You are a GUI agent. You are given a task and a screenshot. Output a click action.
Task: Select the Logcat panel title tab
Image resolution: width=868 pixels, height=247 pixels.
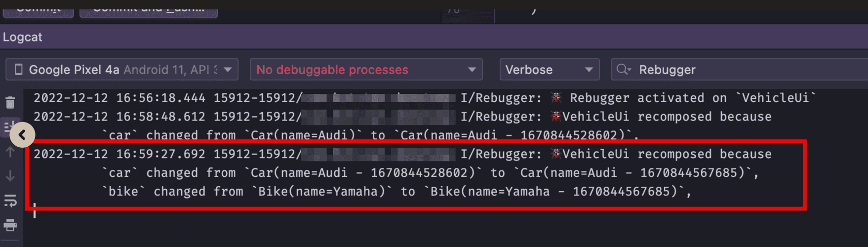(x=23, y=37)
